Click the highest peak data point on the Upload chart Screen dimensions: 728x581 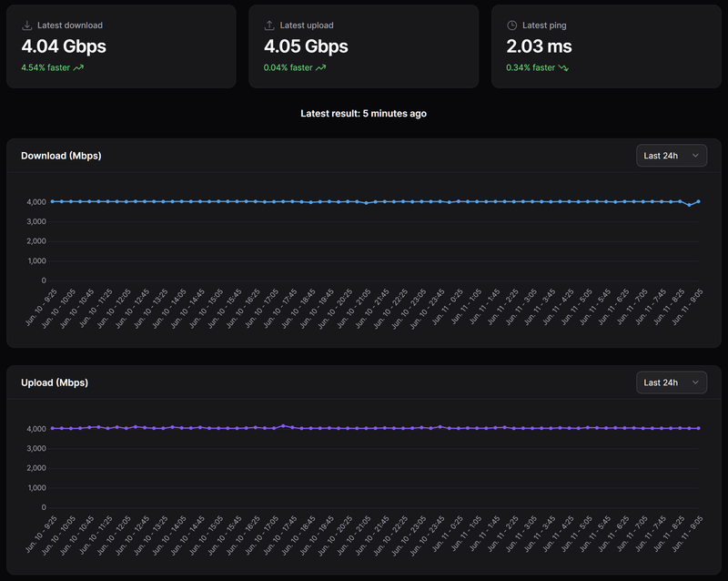(x=284, y=425)
